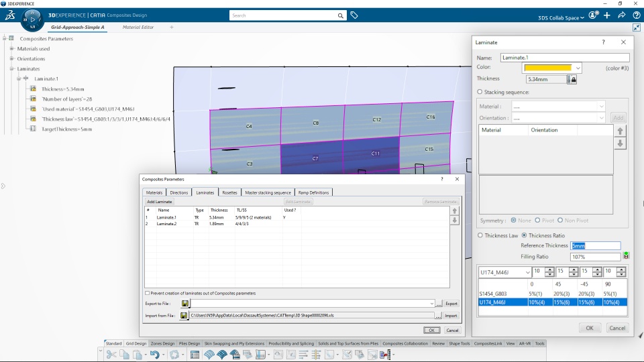The image size is (644, 362).
Task: Move laminate down arrow in Composites Parameters
Action: tap(455, 220)
